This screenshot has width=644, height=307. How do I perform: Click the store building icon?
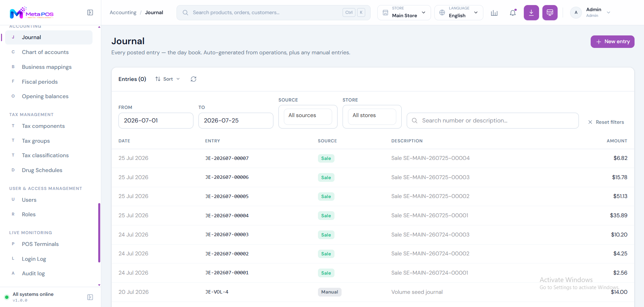pyautogui.click(x=385, y=13)
